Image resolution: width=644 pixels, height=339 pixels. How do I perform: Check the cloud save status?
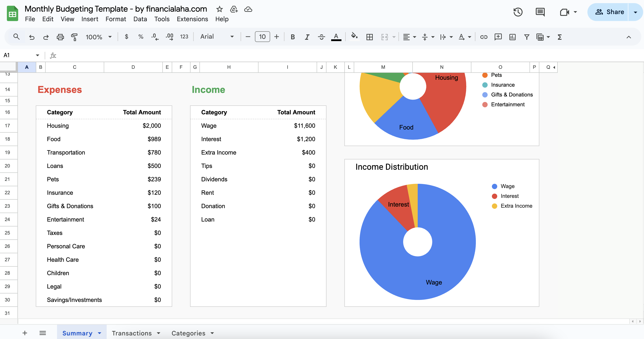248,9
